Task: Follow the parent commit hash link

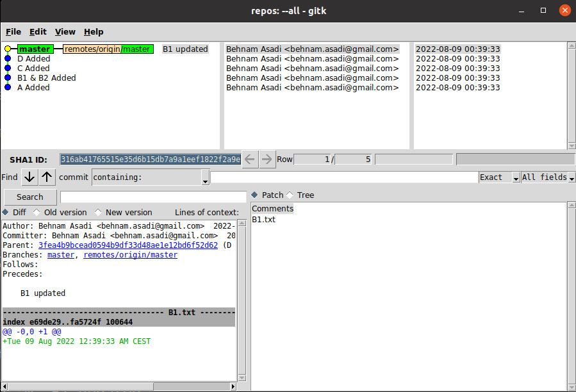Action: (128, 245)
